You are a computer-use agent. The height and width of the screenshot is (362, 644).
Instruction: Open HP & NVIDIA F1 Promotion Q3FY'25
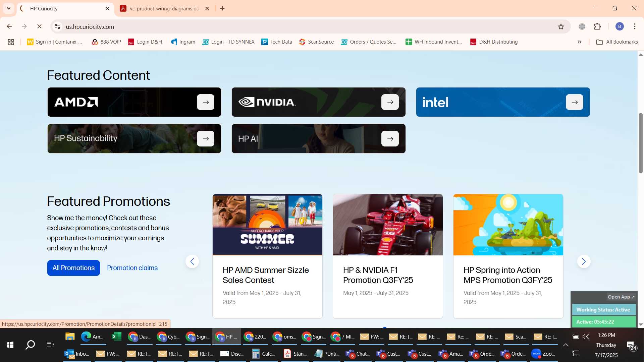point(378,275)
